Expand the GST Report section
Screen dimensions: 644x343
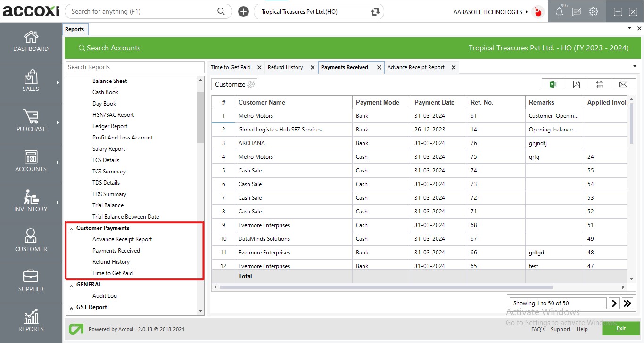(x=72, y=307)
